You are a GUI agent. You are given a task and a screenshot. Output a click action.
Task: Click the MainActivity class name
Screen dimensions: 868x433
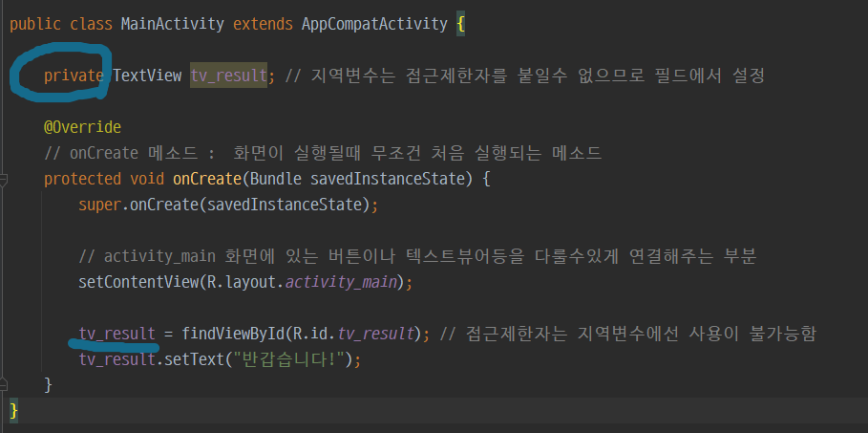172,25
